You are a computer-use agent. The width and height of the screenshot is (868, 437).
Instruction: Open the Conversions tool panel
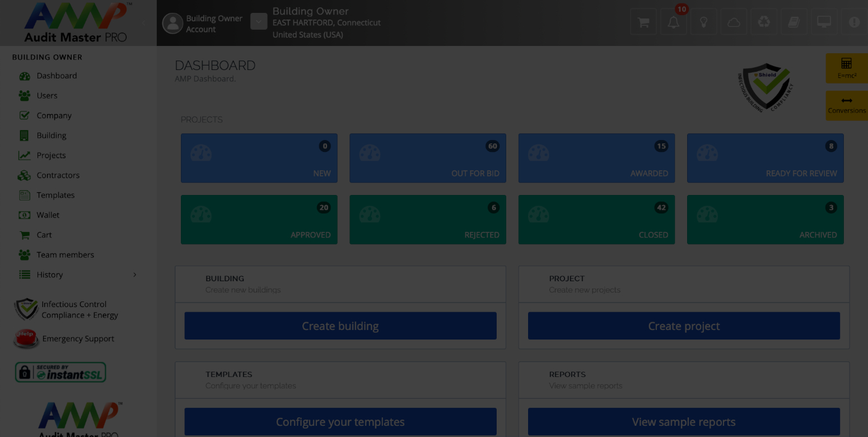coord(846,106)
